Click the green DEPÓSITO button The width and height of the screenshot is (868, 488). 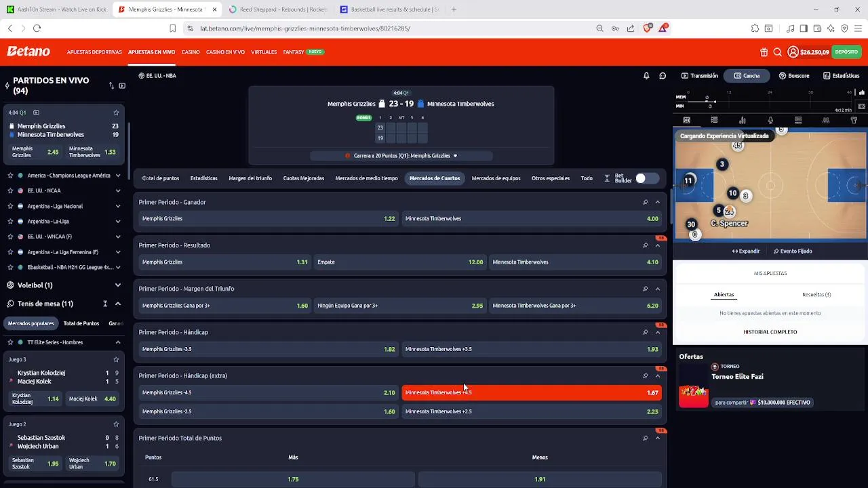click(846, 52)
